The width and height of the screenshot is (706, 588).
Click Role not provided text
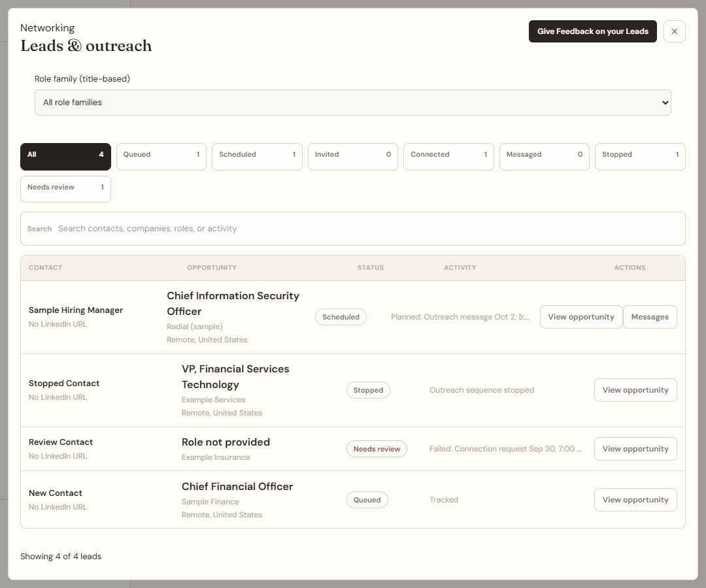point(226,442)
